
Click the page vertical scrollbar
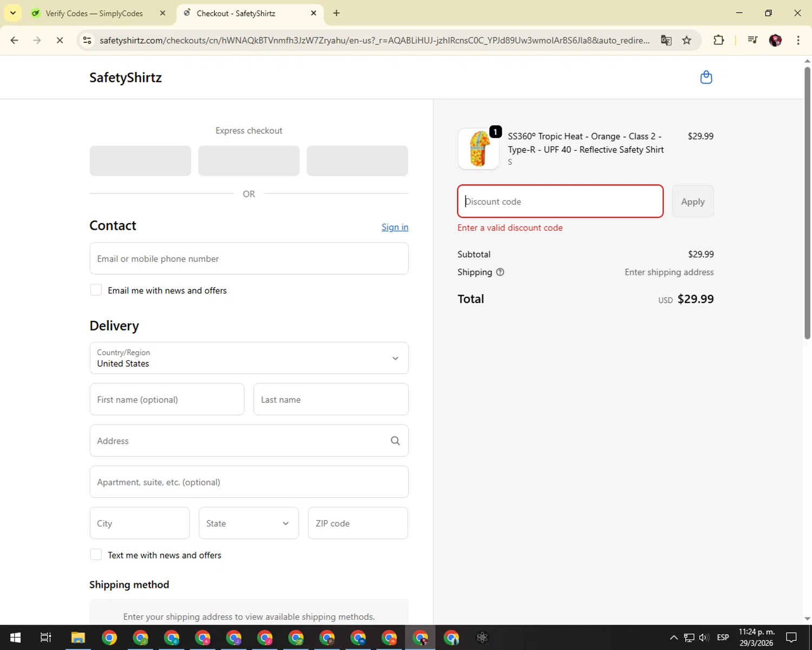(x=807, y=203)
